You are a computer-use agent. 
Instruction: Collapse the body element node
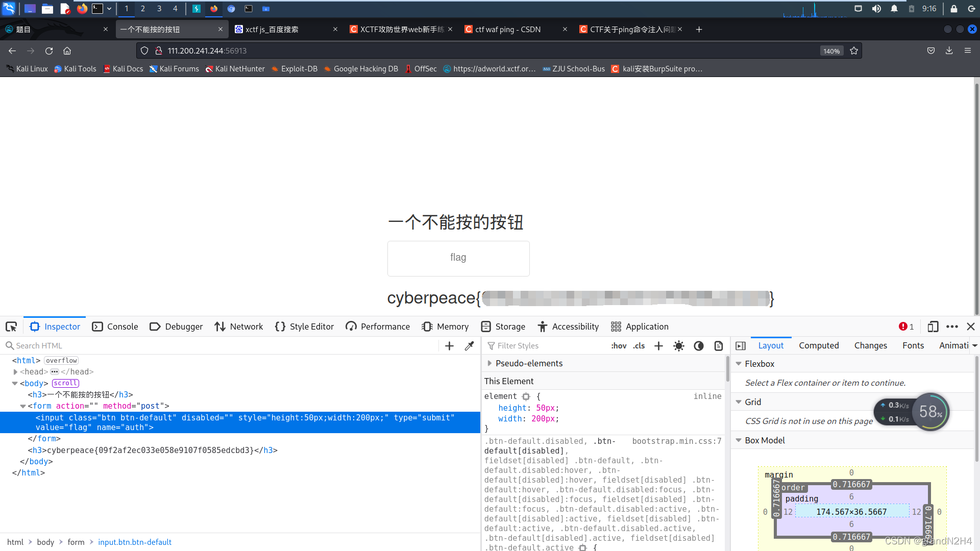tap(15, 384)
